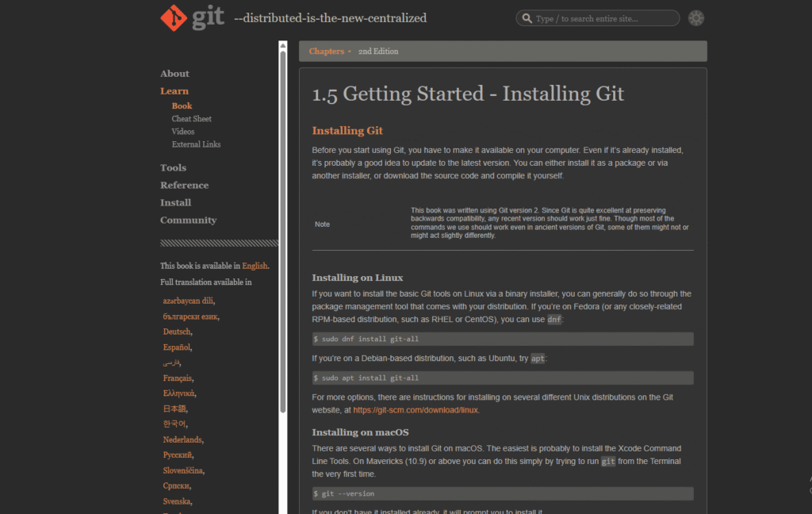Open the Learn section
This screenshot has height=514, width=812.
pyautogui.click(x=174, y=91)
